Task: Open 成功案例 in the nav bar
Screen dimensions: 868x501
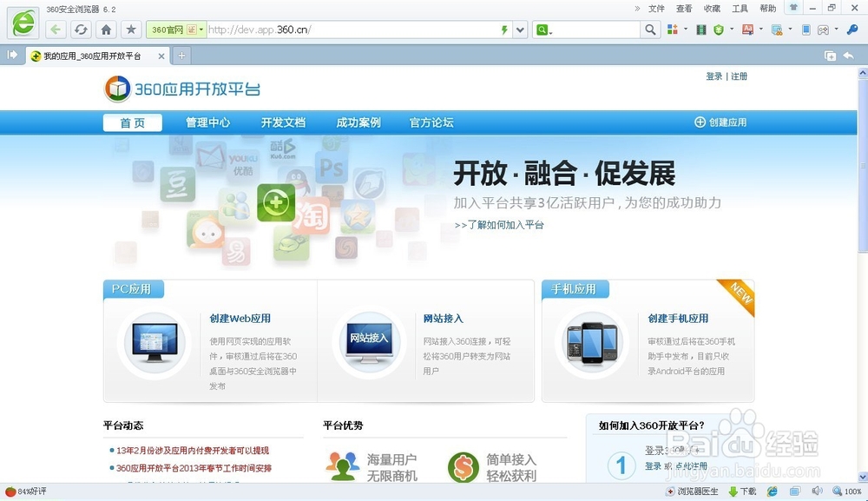Action: click(358, 123)
